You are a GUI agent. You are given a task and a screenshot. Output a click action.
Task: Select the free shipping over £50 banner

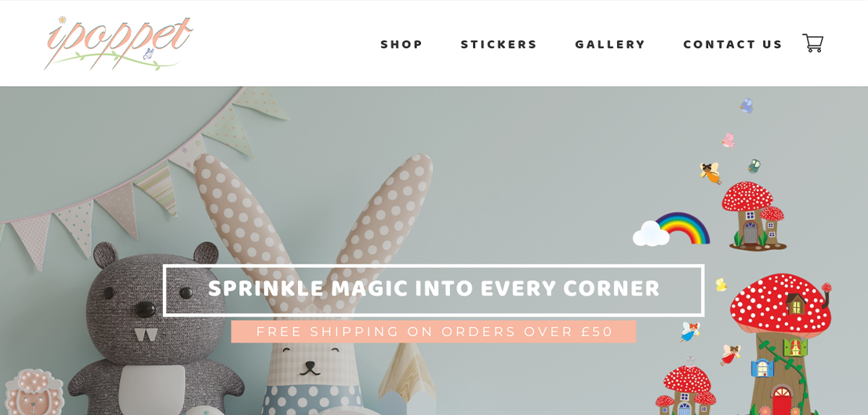coord(433,332)
